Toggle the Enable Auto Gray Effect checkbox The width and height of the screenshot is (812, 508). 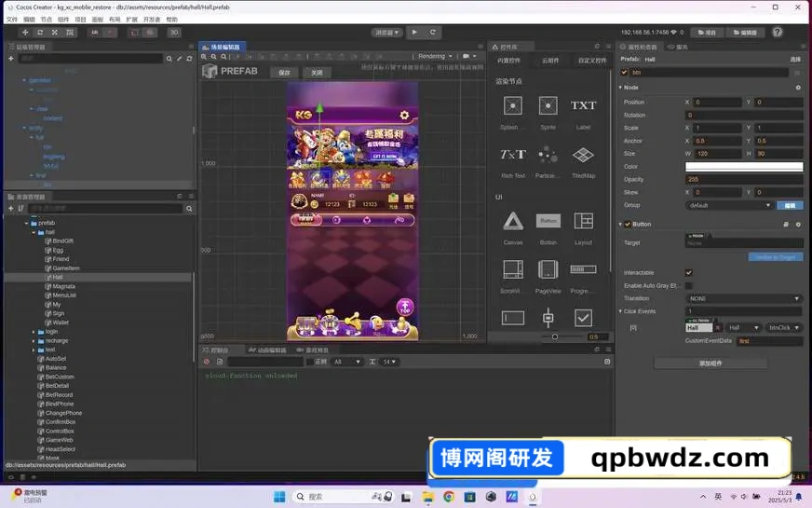pos(689,285)
